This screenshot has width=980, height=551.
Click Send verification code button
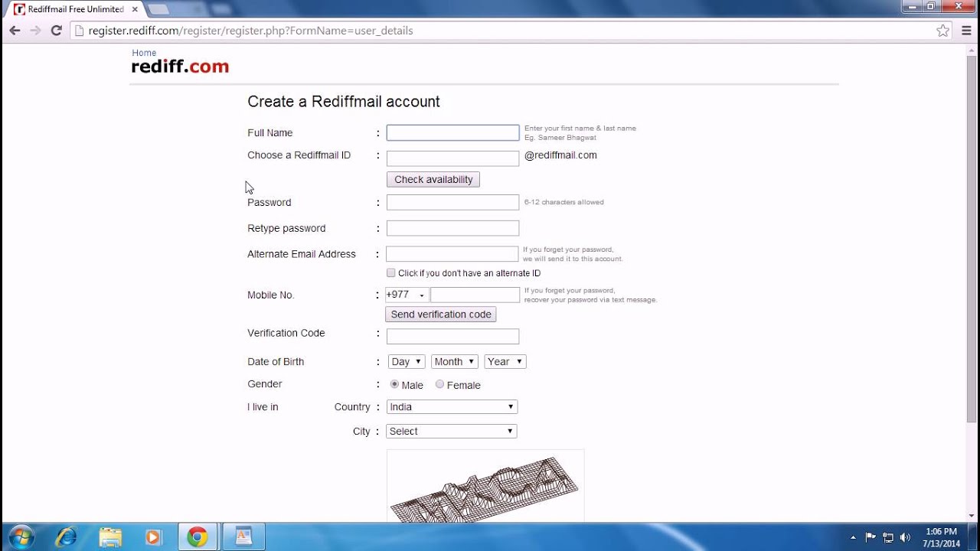441,315
